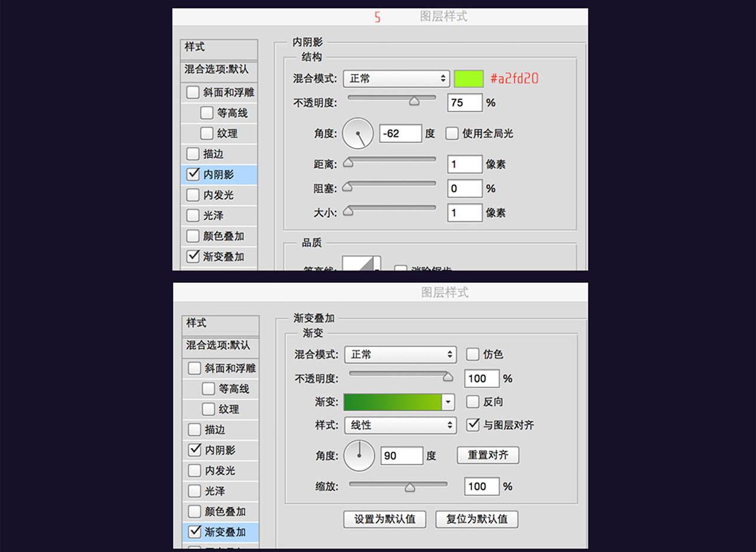This screenshot has height=552, width=756.
Task: Select 内阴影 row label in bottom dialog
Action: click(220, 450)
